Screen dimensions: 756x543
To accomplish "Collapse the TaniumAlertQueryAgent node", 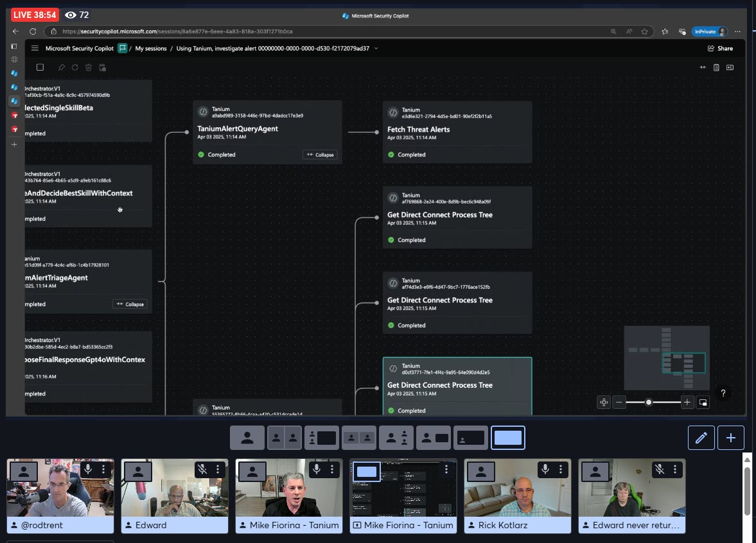I will coord(320,155).
